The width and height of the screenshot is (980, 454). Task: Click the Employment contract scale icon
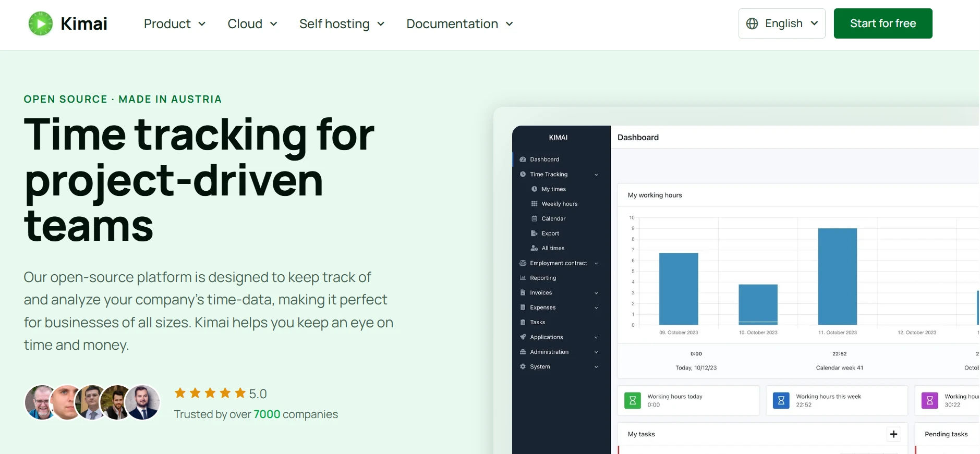(x=523, y=263)
